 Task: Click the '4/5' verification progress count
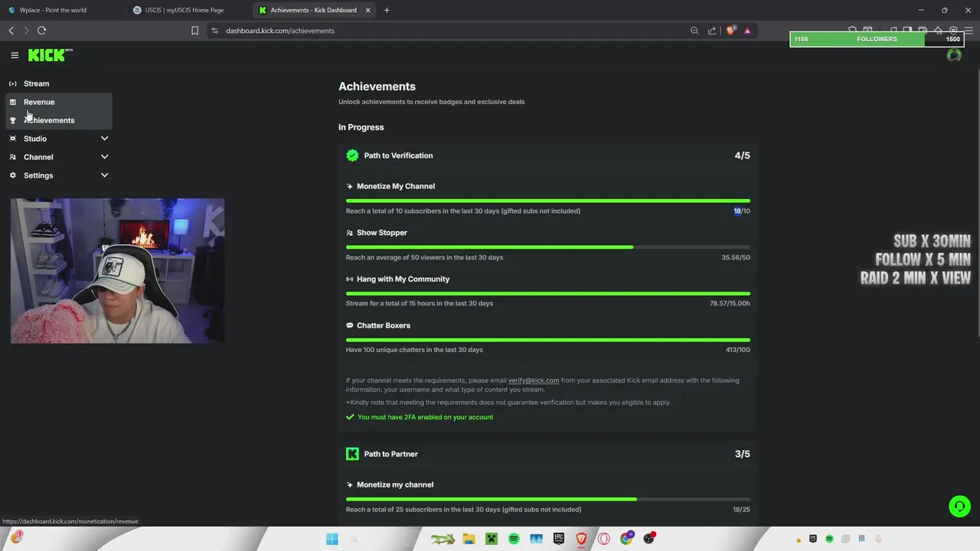[x=742, y=155]
